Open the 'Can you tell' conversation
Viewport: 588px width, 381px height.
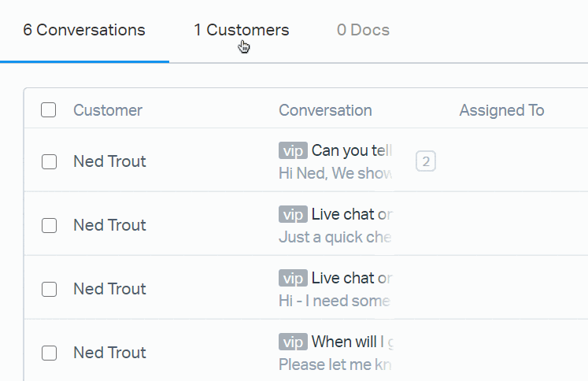[352, 150]
